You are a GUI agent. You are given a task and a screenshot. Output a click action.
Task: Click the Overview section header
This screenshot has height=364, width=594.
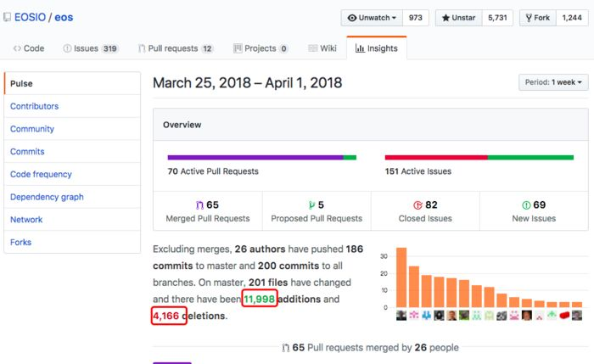(x=371, y=125)
